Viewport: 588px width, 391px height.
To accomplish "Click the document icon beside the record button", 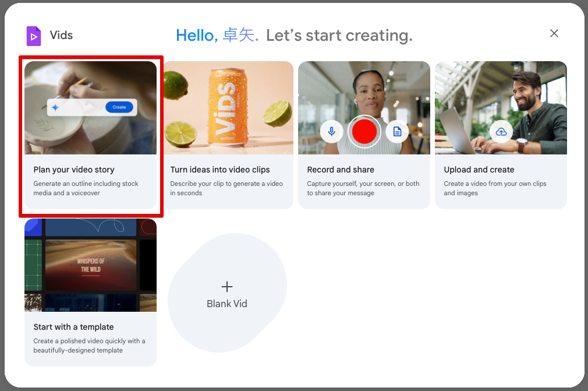I will point(397,132).
